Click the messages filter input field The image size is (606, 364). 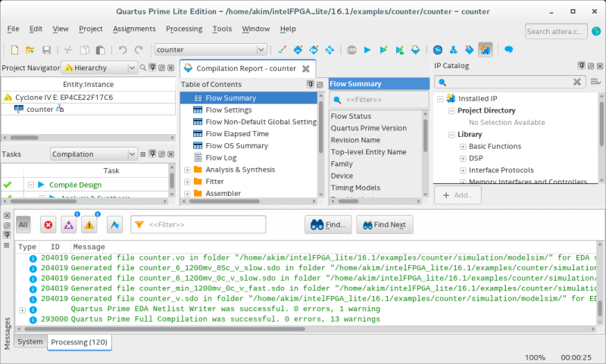click(x=198, y=225)
